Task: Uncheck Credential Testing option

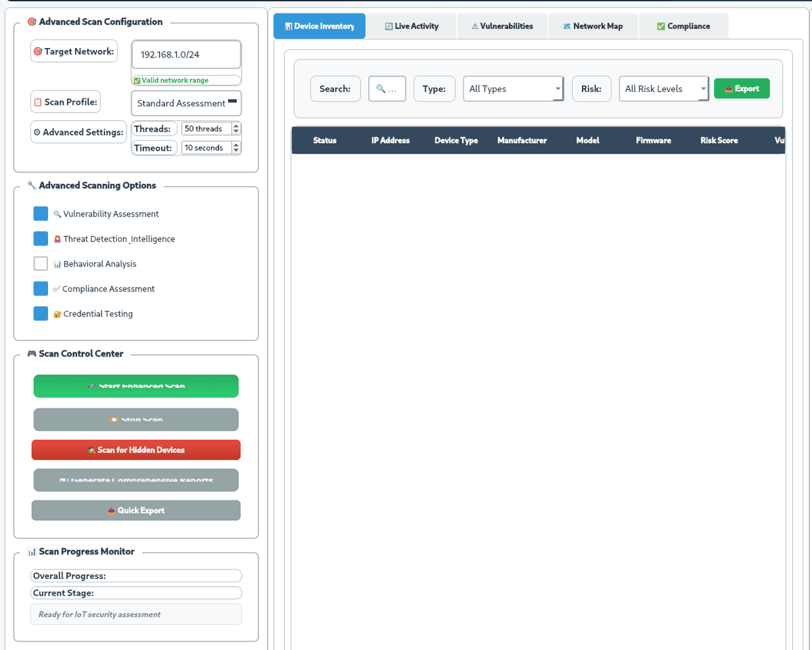Action: coord(41,313)
